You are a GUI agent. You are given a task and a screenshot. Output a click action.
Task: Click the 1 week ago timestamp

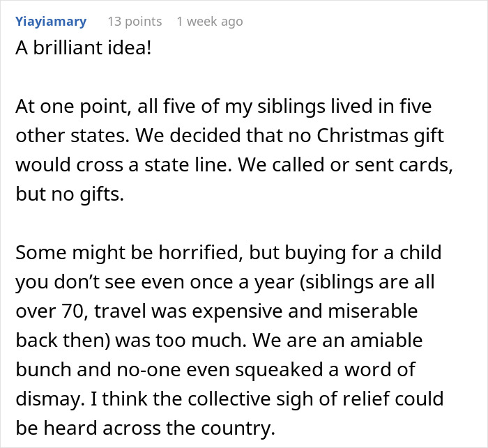tap(210, 22)
